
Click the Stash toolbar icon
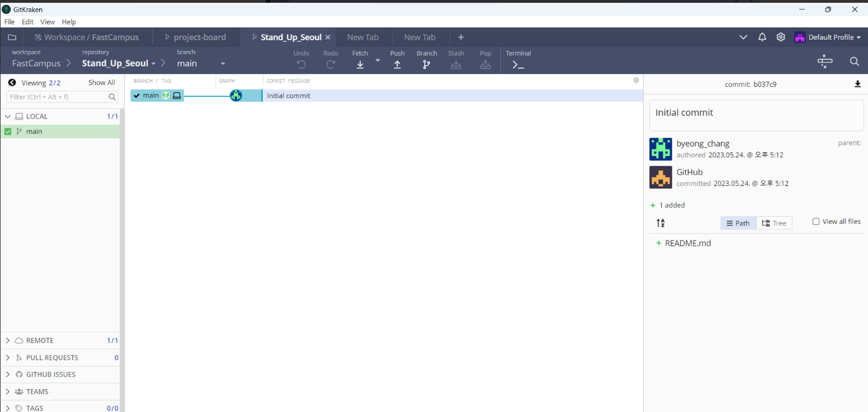tap(456, 64)
